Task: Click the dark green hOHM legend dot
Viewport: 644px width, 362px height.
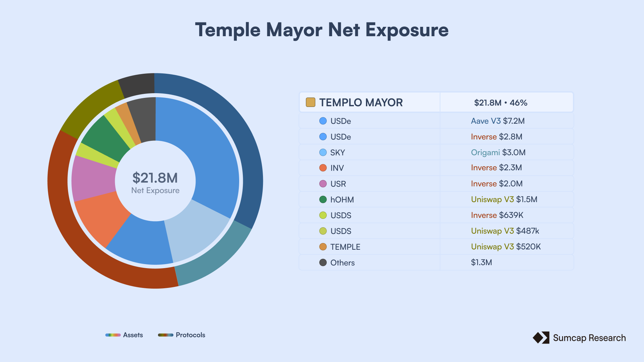Action: pos(323,199)
